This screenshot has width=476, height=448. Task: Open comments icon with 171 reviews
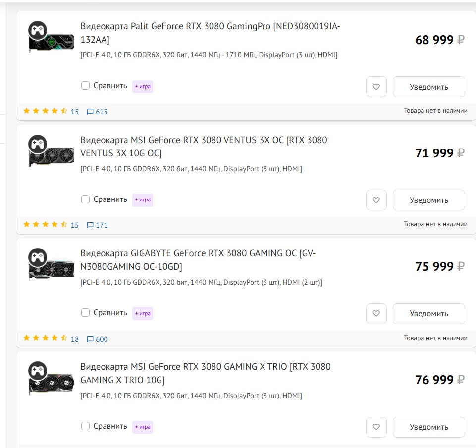(97, 225)
